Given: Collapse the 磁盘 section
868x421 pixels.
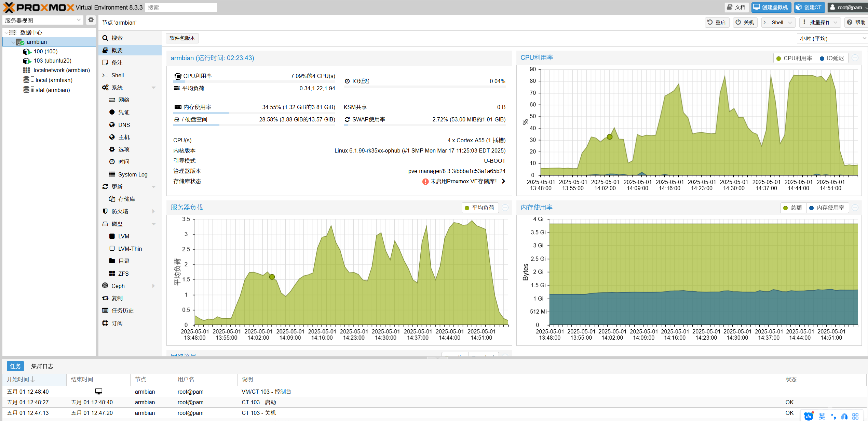Looking at the screenshot, I should (x=153, y=224).
